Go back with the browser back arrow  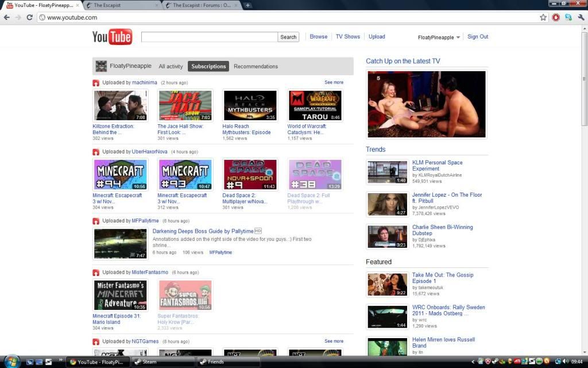[x=6, y=17]
